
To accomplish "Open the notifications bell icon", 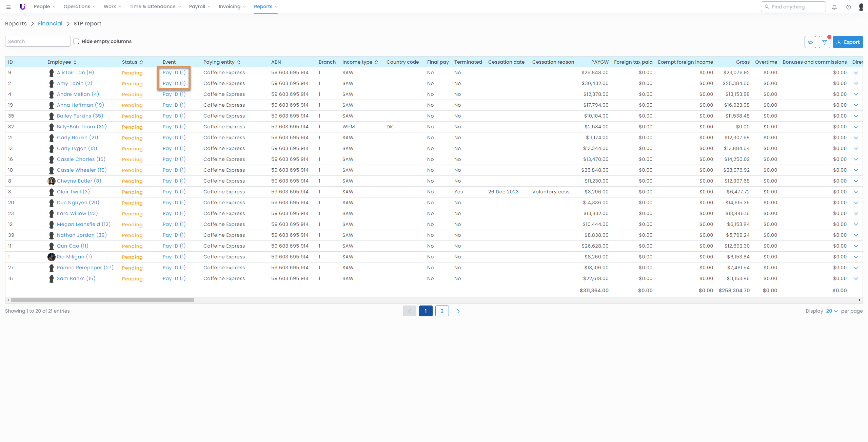I will (834, 7).
